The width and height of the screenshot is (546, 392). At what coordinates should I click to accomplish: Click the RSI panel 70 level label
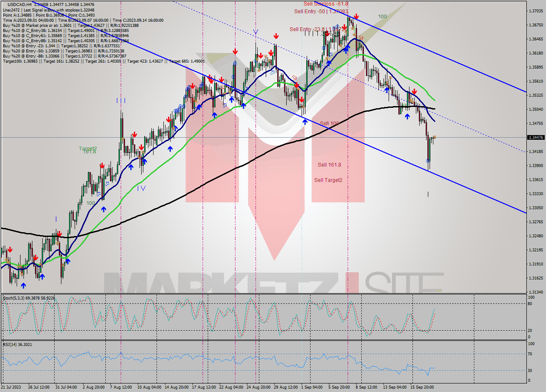530,354
